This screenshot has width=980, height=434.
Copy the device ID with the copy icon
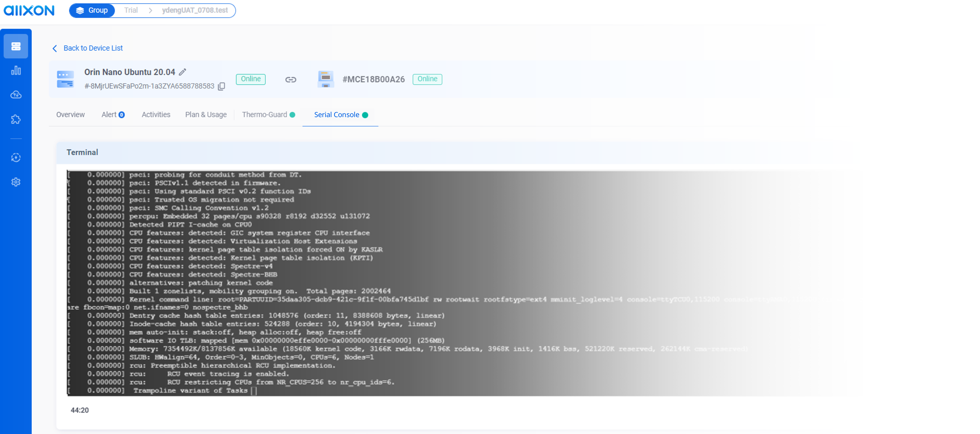pyautogui.click(x=221, y=86)
